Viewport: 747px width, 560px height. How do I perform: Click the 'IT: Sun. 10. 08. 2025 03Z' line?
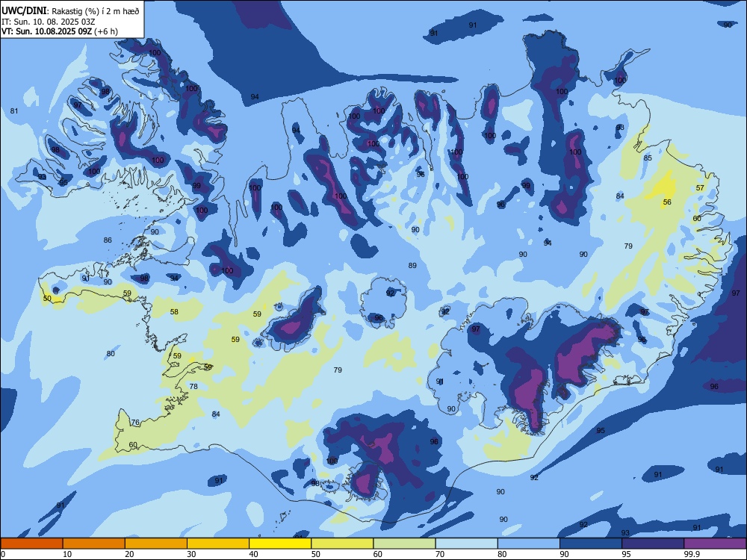point(49,22)
